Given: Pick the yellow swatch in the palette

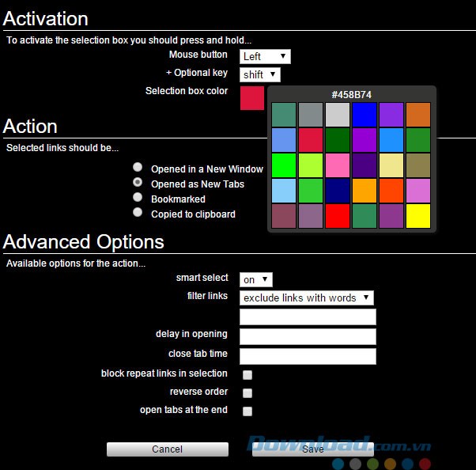Looking at the screenshot, I should (x=417, y=216).
